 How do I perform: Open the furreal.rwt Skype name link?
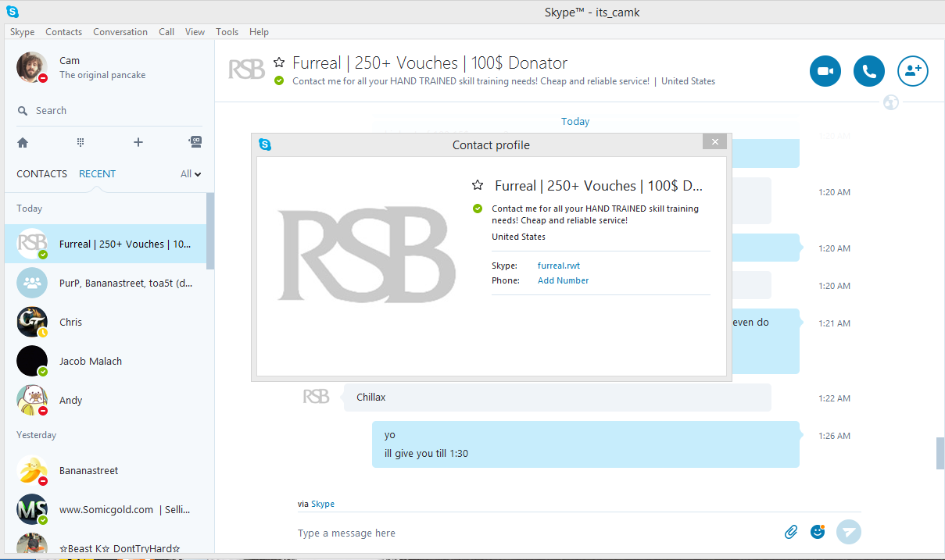[558, 266]
